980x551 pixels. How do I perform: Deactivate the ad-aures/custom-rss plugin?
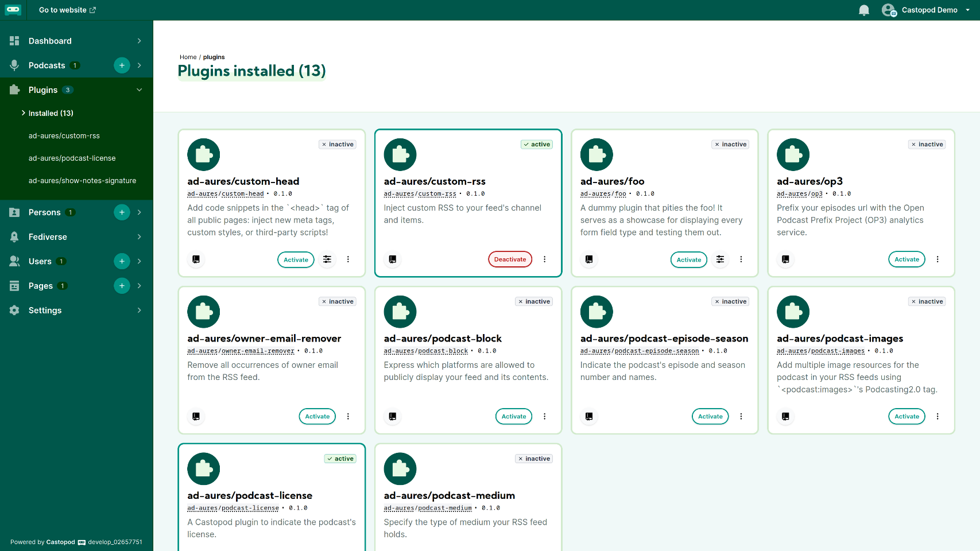510,259
